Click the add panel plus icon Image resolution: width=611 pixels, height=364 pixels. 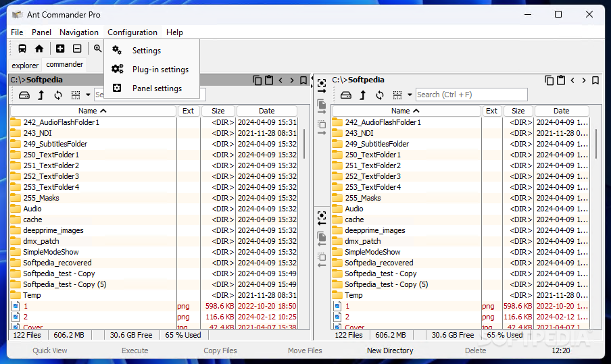tap(60, 49)
